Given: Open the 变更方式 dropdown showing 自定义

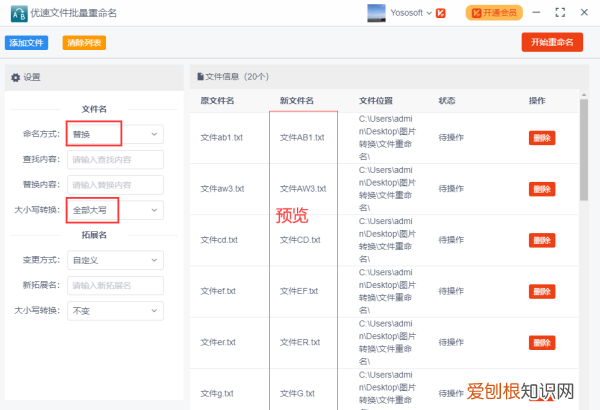Looking at the screenshot, I should tap(114, 260).
